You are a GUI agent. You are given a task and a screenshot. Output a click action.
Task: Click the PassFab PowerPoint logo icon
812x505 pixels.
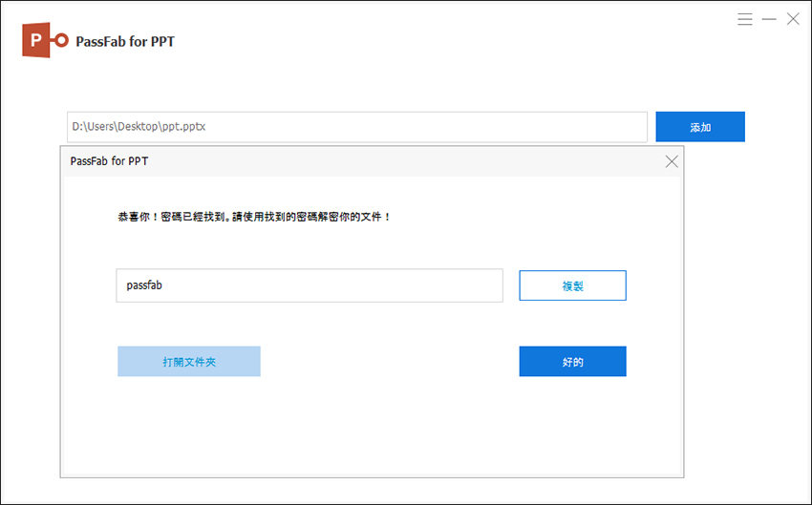tap(45, 40)
